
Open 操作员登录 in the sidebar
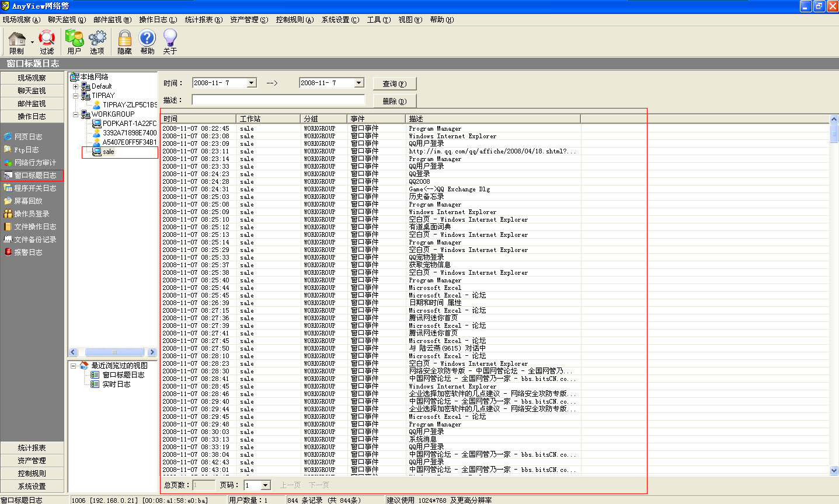pos(27,214)
